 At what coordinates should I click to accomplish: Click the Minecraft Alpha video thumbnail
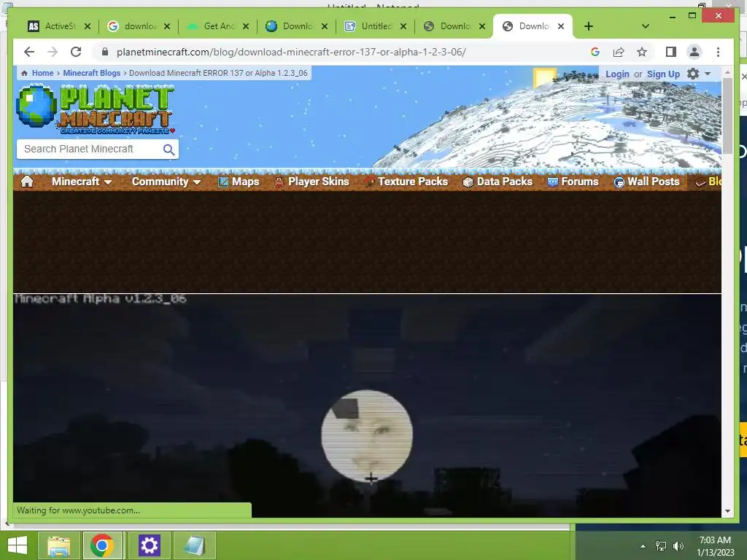[x=367, y=405]
